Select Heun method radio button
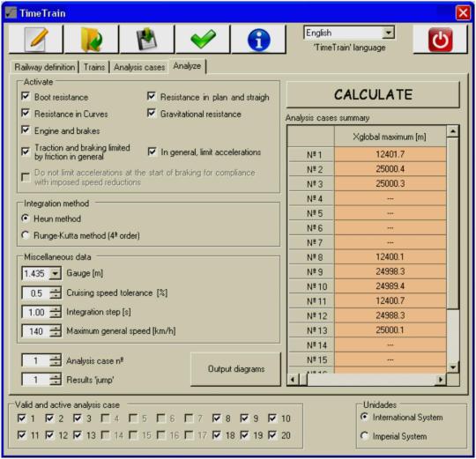 pyautogui.click(x=26, y=218)
